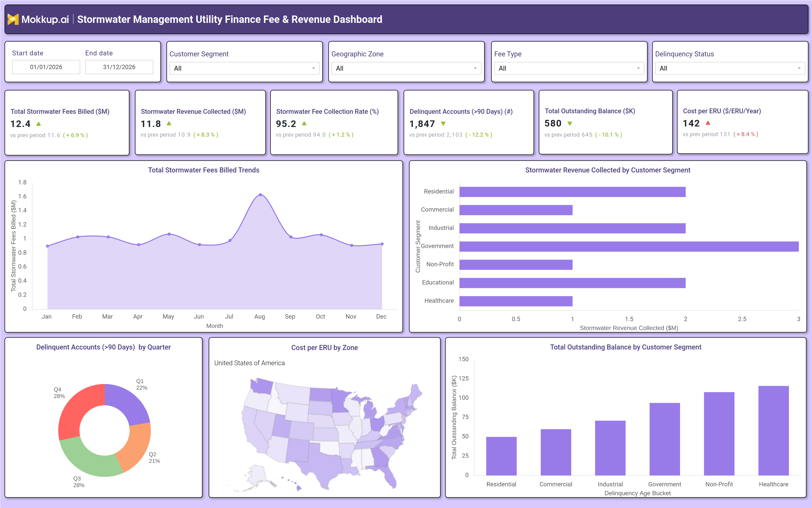Click the Non-Profit outstanding balance column
812x508 pixels.
coord(719,434)
